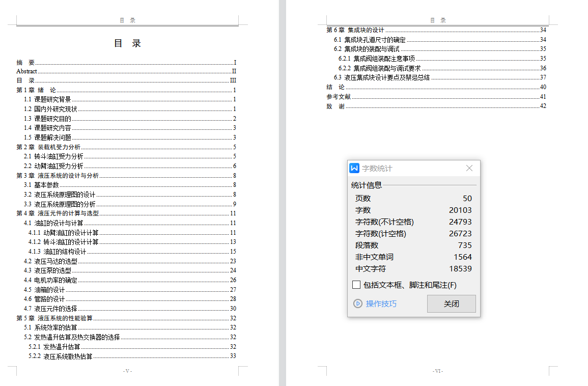Click the 4.6 管路的设计 entry

(130, 299)
